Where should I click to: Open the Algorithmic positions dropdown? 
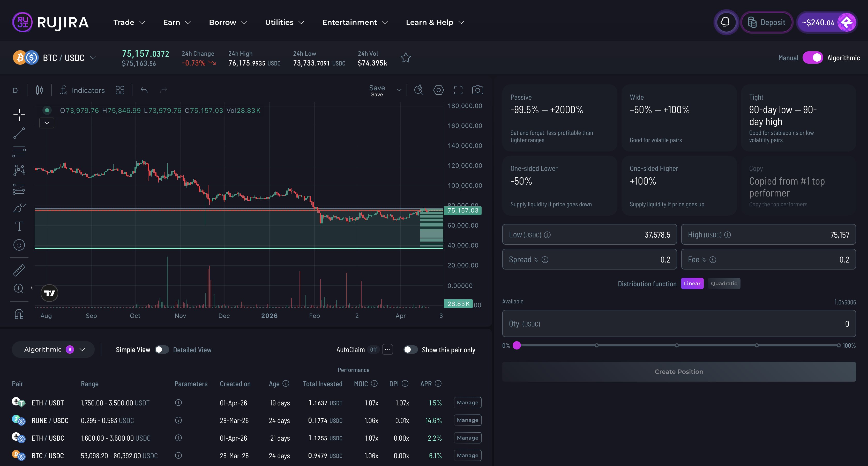pyautogui.click(x=53, y=349)
